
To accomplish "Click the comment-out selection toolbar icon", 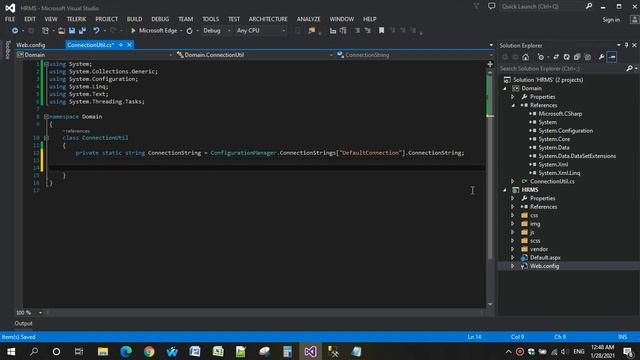I will (x=357, y=31).
